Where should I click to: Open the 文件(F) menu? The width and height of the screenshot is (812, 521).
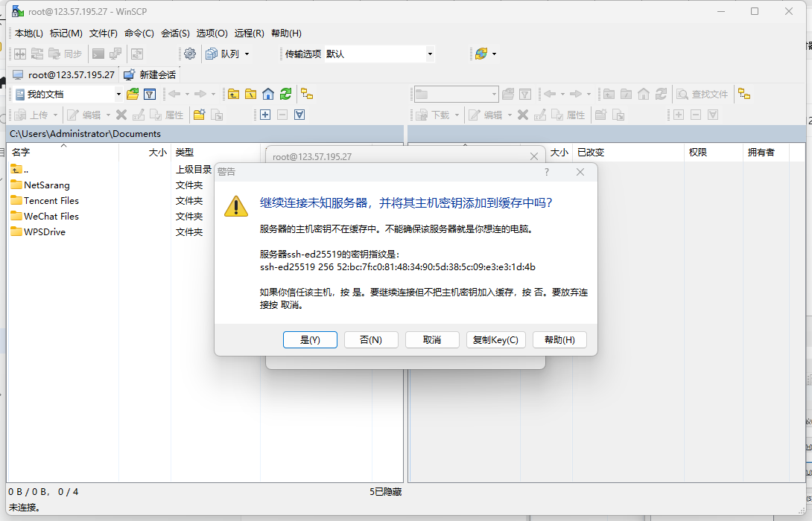tap(103, 33)
